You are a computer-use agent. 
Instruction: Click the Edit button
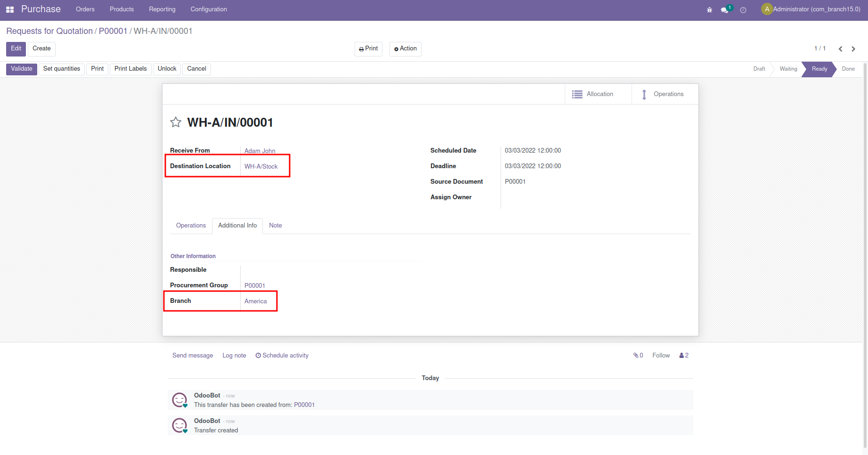pos(16,49)
